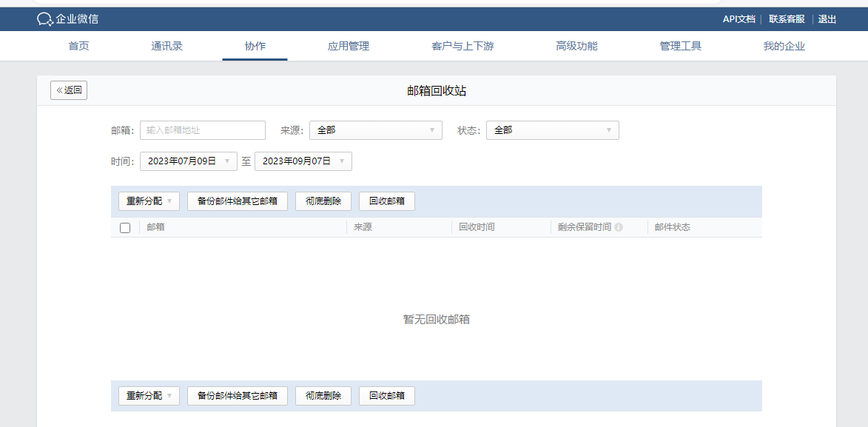
Task: Click the 邮箱 address input field
Action: coord(202,130)
